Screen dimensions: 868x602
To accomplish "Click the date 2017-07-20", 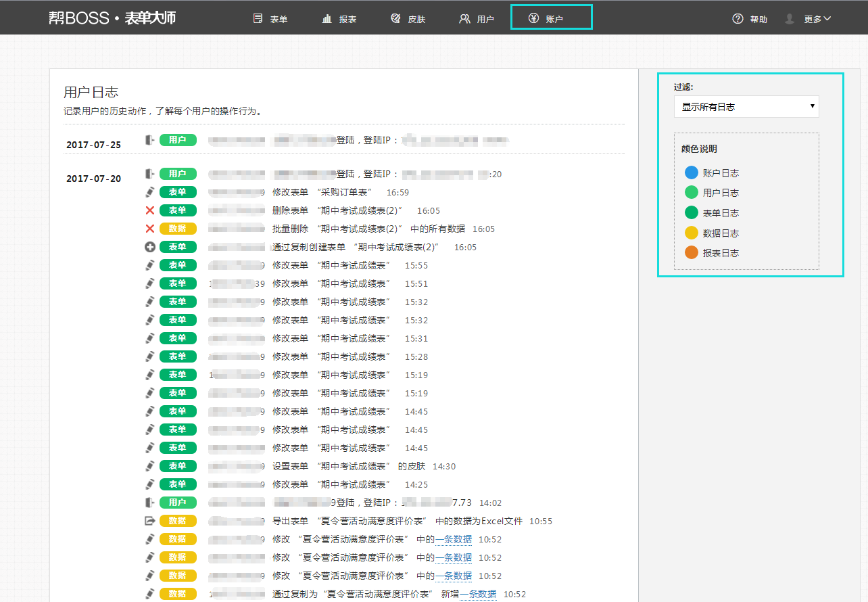I will 94,179.
